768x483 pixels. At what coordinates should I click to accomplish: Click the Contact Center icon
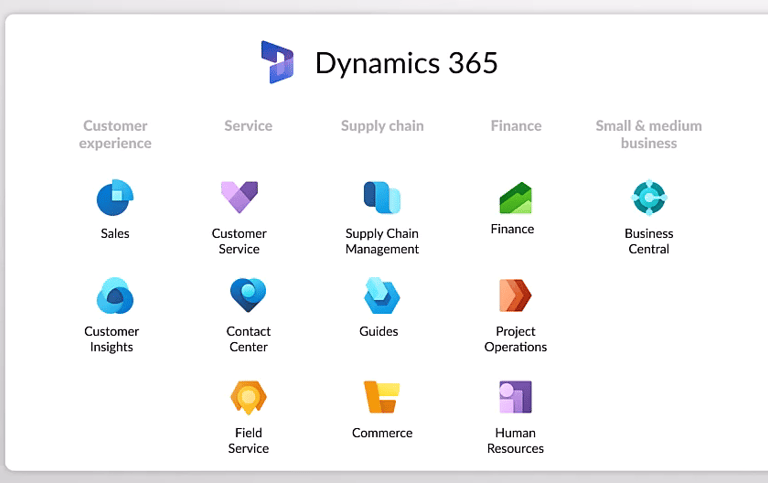[x=248, y=295]
